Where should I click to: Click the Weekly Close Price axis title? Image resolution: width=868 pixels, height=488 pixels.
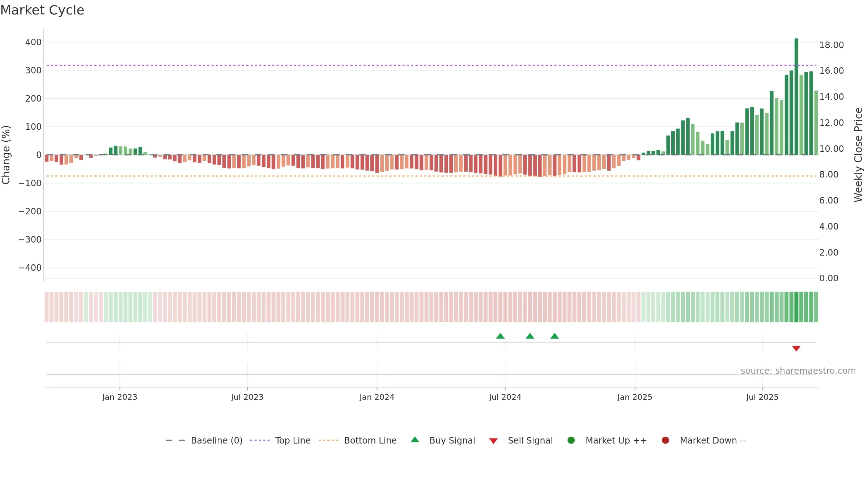tap(858, 155)
